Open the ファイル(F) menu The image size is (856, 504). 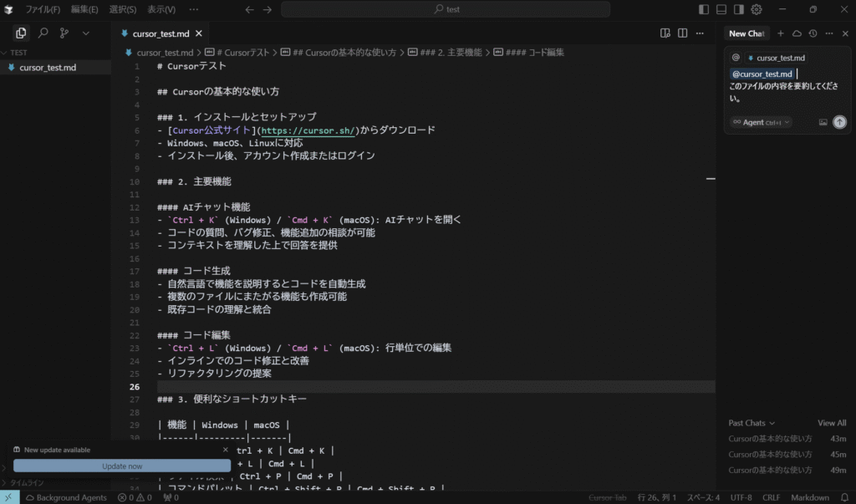43,9
